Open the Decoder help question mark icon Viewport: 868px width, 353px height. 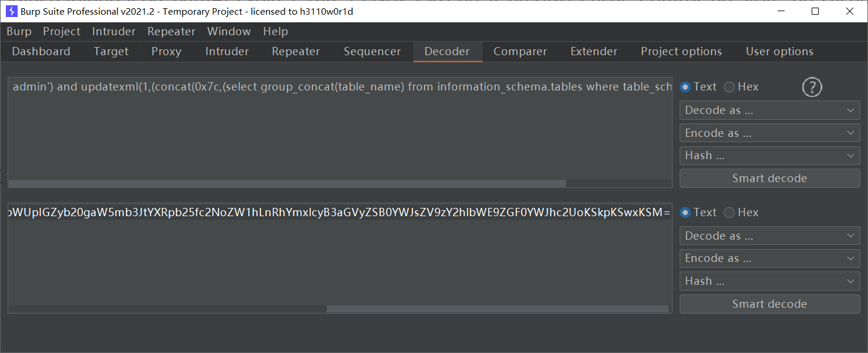tap(812, 88)
